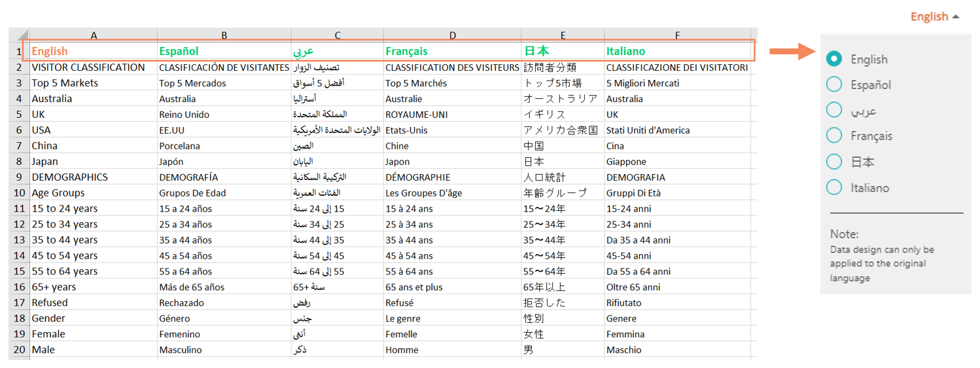
Task: Click the 55 to 64 years cell
Action: click(94, 271)
